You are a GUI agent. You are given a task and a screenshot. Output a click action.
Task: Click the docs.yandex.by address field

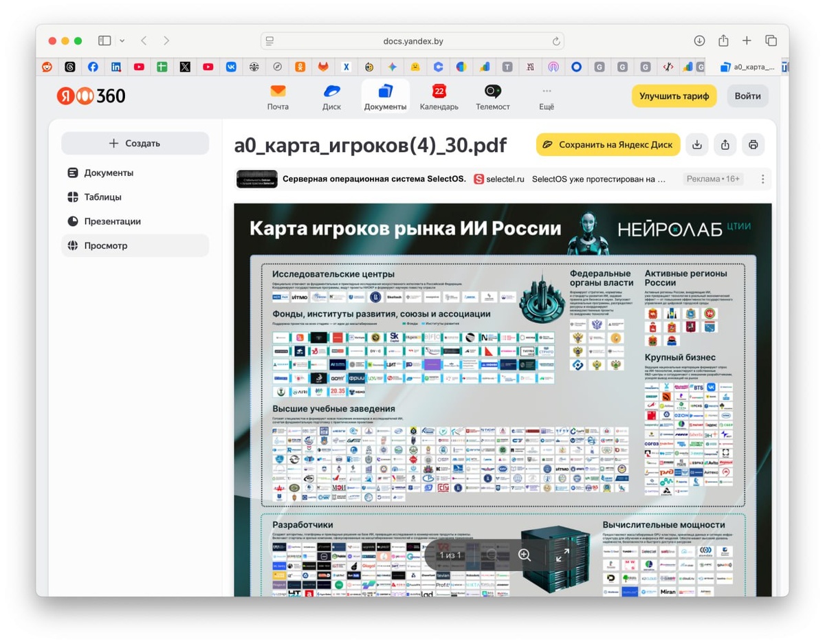(x=412, y=41)
